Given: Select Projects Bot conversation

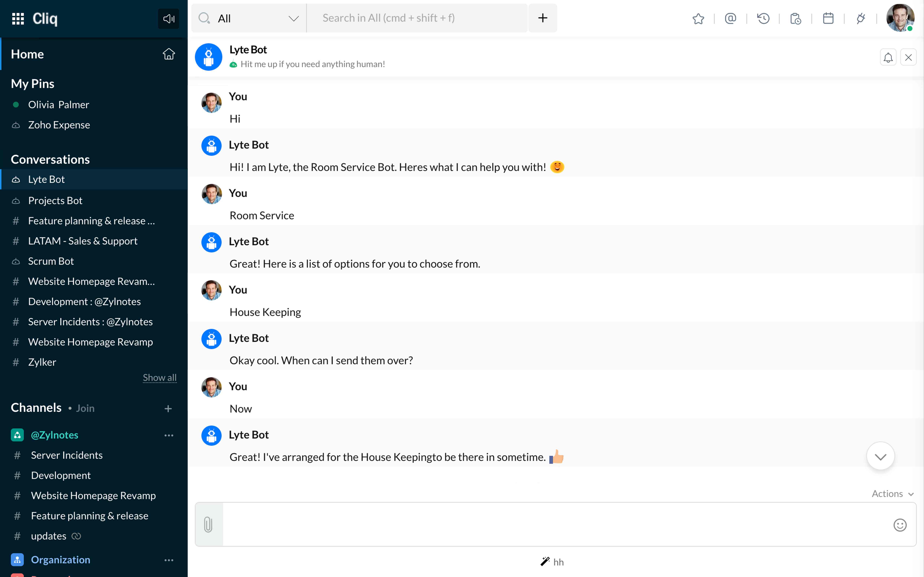Looking at the screenshot, I should (x=55, y=200).
